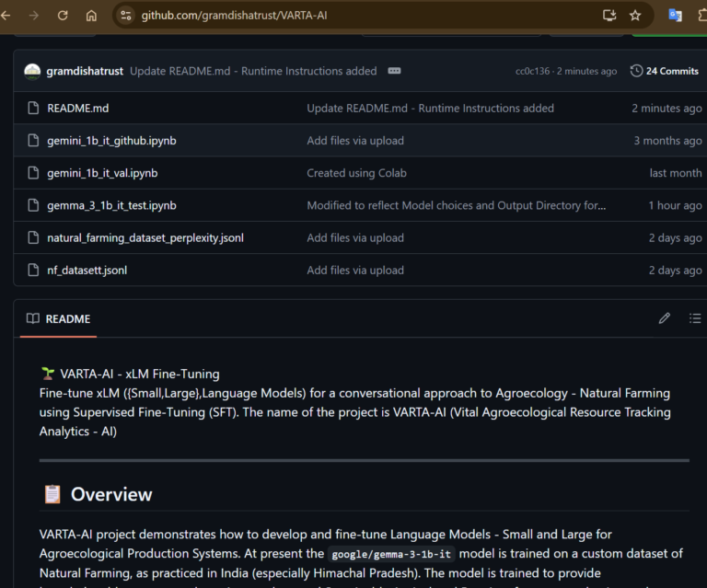Open the 24 Commits history

[x=664, y=71]
